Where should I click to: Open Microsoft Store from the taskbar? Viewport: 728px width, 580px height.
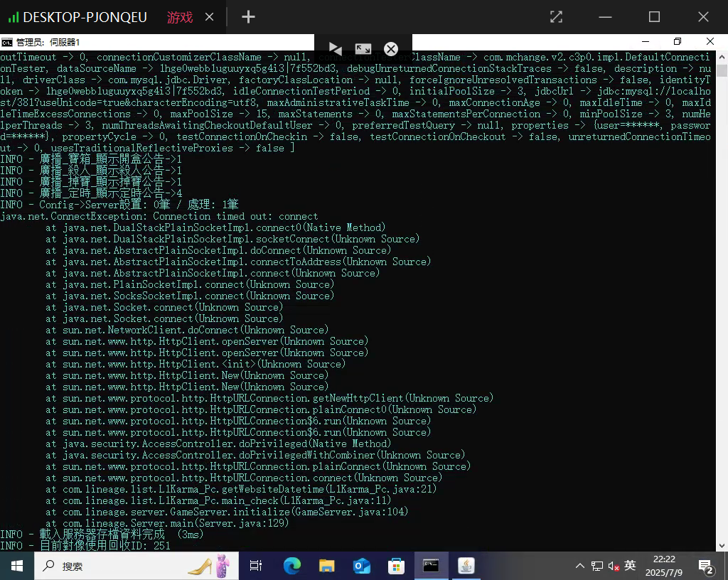[396, 566]
